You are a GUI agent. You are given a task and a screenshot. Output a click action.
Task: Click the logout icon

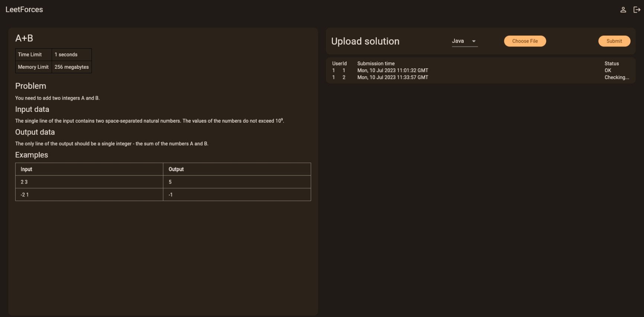(637, 10)
